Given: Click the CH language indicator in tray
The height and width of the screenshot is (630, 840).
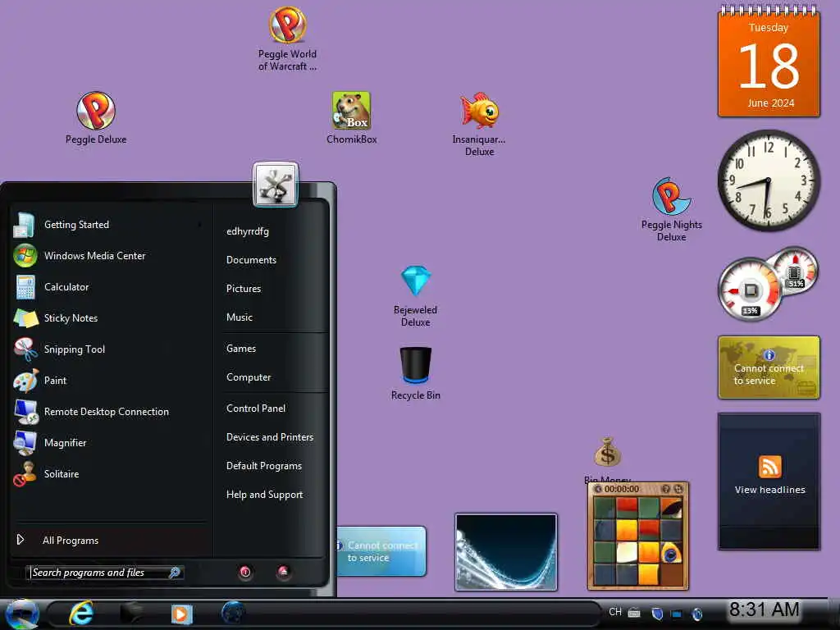Looking at the screenshot, I should 615,612.
